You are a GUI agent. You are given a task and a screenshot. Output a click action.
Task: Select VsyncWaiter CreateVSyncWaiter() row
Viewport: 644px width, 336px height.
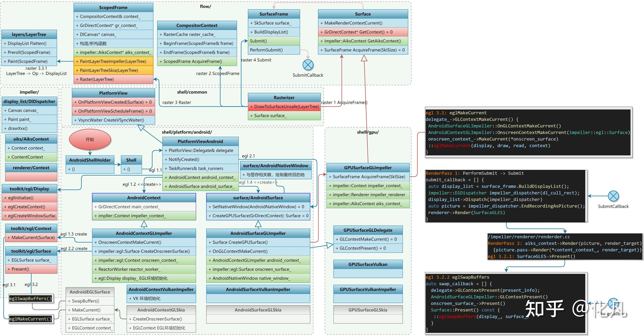113,120
